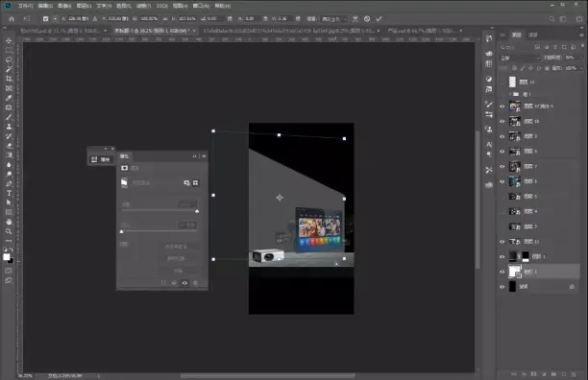
Task: Toggle visibility of the topmost thumbnail layer with an eye
Action: [502, 107]
